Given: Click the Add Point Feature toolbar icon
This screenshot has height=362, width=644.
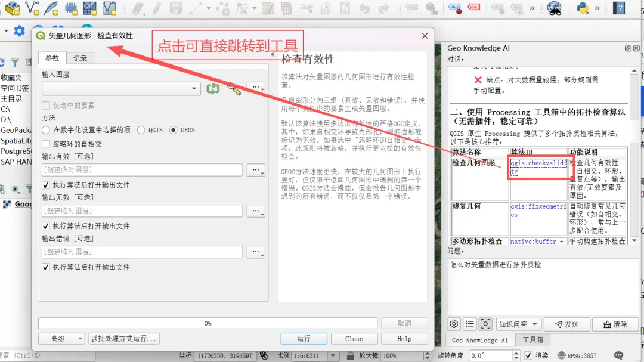Looking at the screenshot, I should click(x=223, y=8).
